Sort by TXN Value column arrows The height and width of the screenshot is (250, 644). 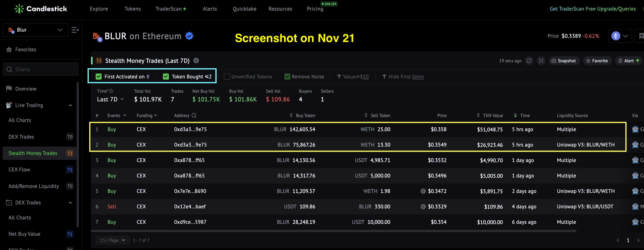[x=478, y=115]
